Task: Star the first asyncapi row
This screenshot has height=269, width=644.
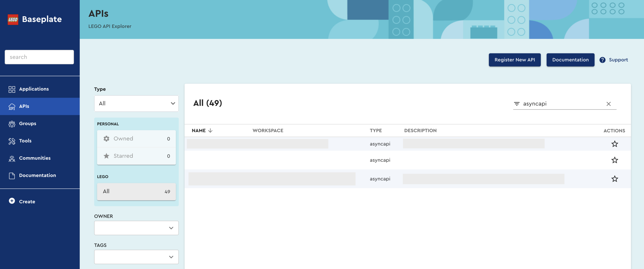Action: [x=615, y=144]
